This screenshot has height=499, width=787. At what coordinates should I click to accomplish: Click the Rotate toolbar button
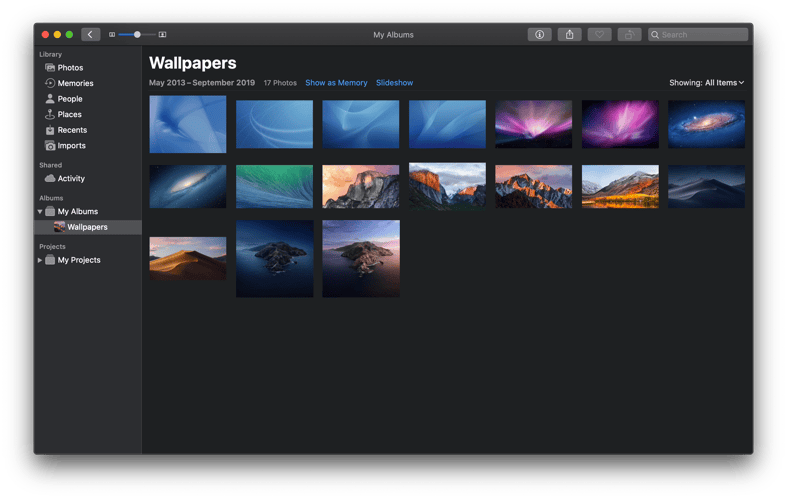(629, 35)
